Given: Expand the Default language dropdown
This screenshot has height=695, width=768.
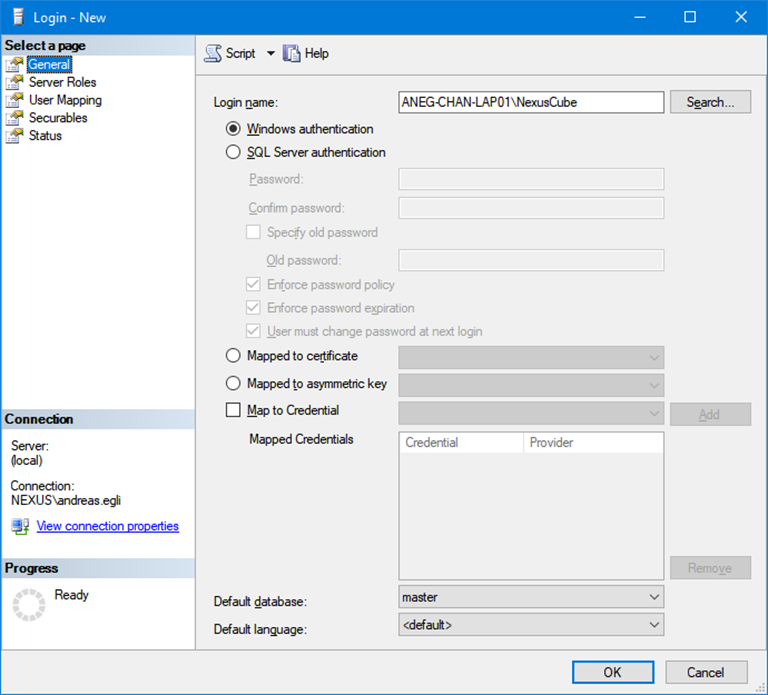Looking at the screenshot, I should (530, 625).
